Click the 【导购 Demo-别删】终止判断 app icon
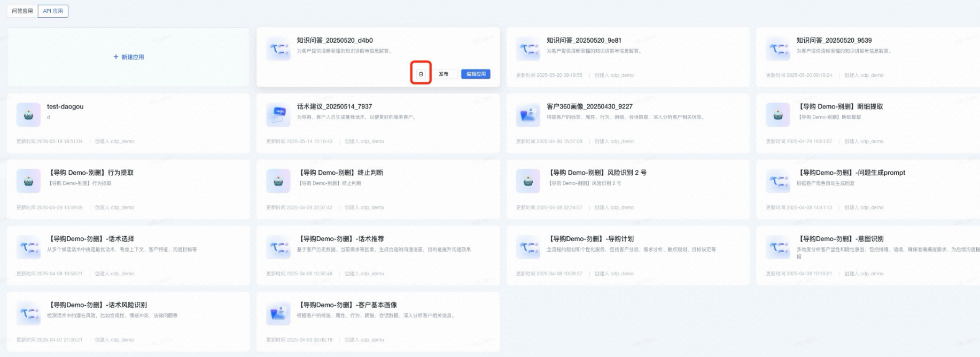 point(278,181)
